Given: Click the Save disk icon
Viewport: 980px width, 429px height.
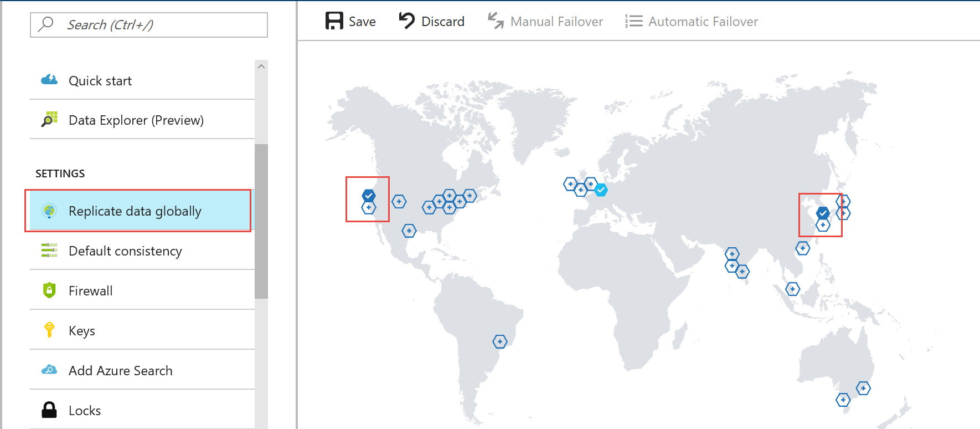Looking at the screenshot, I should 334,21.
